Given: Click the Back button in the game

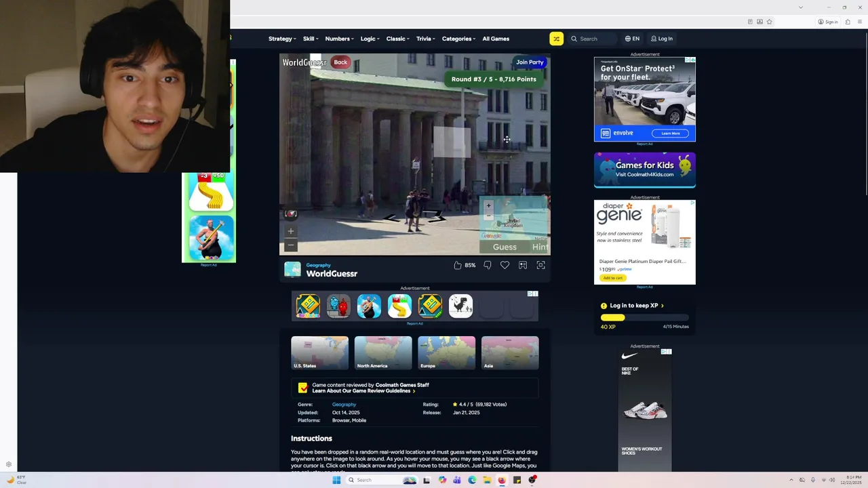Looking at the screenshot, I should click(340, 62).
